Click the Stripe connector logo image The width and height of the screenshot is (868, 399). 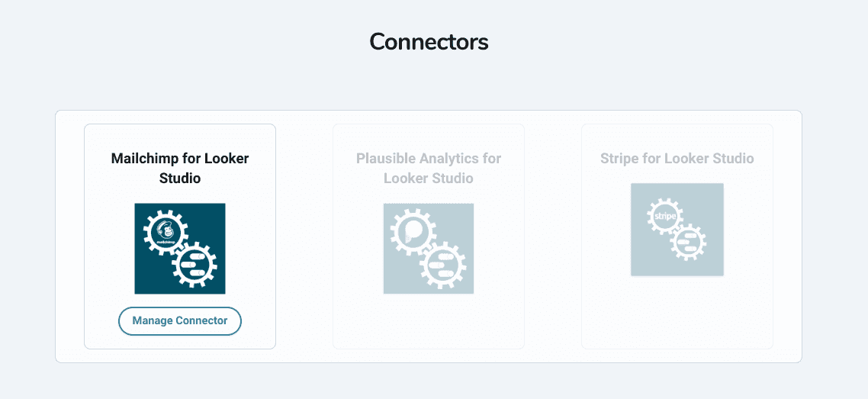click(x=677, y=230)
